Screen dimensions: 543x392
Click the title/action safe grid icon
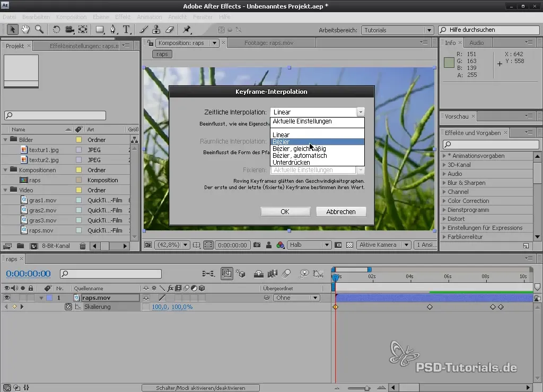click(x=196, y=245)
